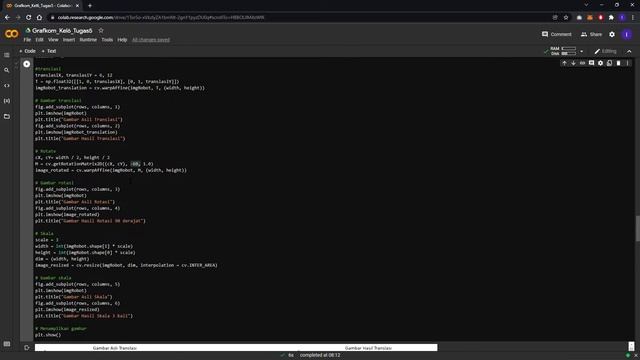Viewport: 640px width, 360px height.
Task: Open the code snippets panel
Action: click(x=7, y=86)
